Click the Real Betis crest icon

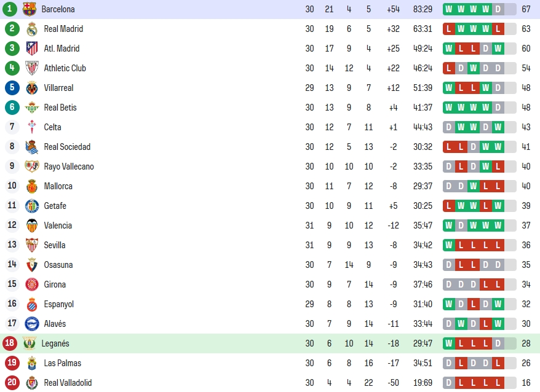click(32, 108)
